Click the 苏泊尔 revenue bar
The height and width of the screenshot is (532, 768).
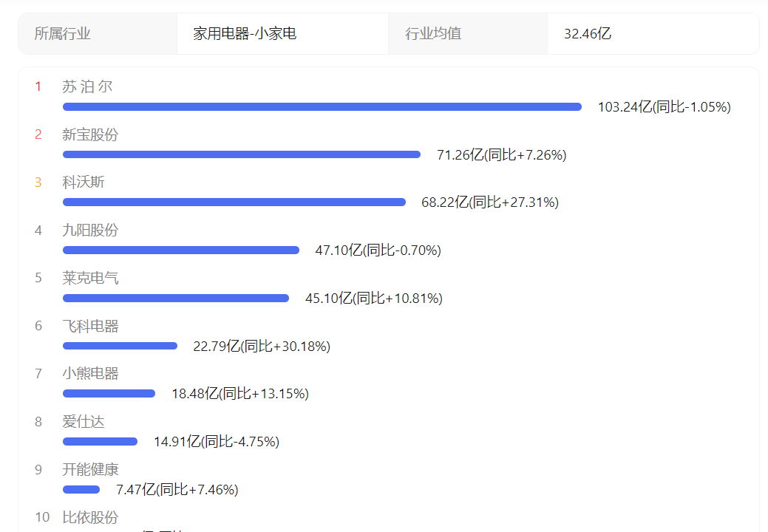coord(322,106)
